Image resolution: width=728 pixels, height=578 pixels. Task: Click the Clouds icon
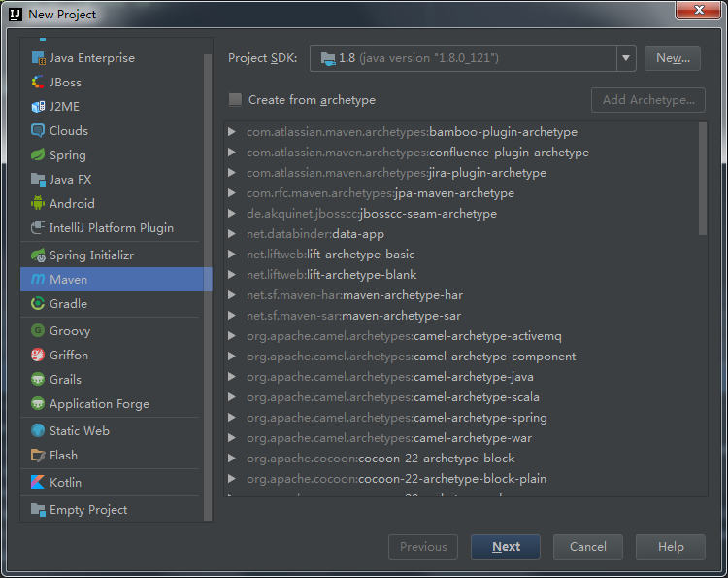click(x=38, y=130)
